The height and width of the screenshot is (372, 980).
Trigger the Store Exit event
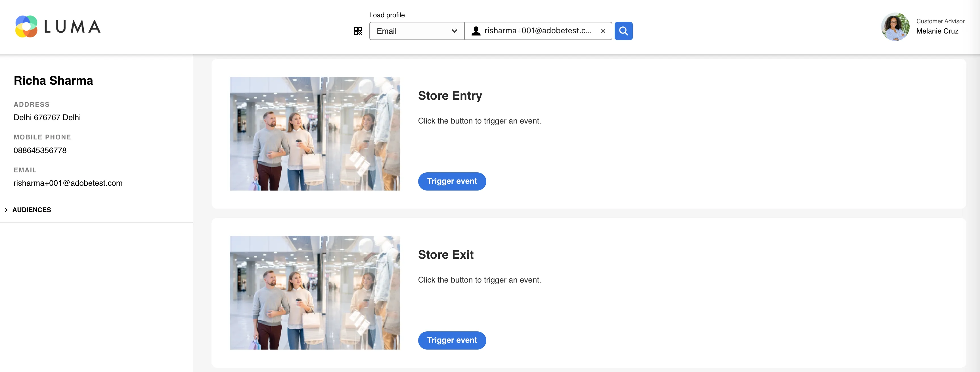(x=452, y=340)
